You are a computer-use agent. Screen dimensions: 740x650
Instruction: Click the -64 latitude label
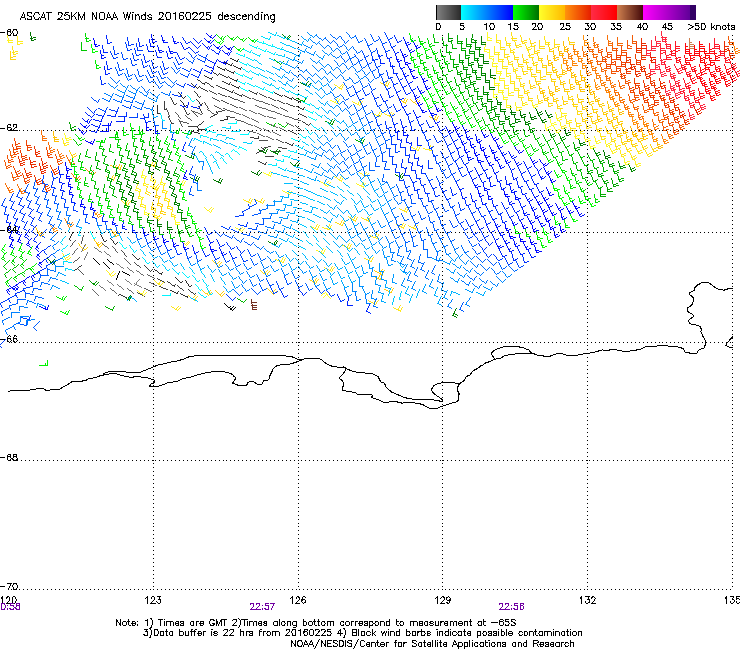coord(9,230)
